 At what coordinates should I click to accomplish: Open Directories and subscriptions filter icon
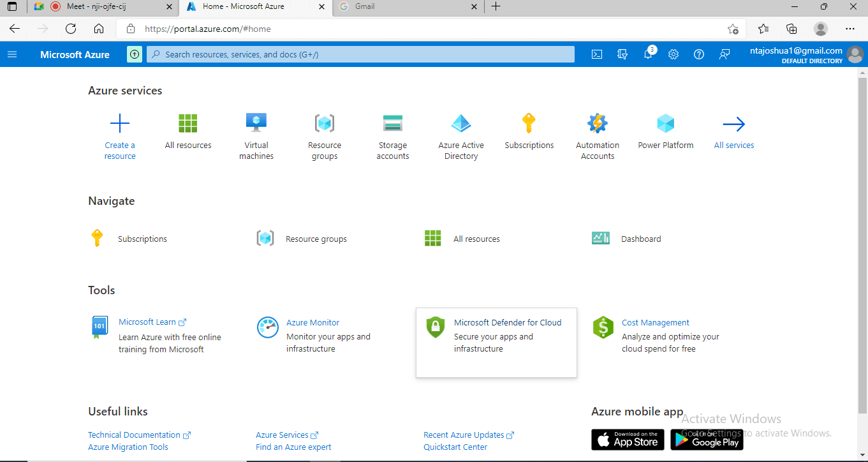(x=622, y=54)
